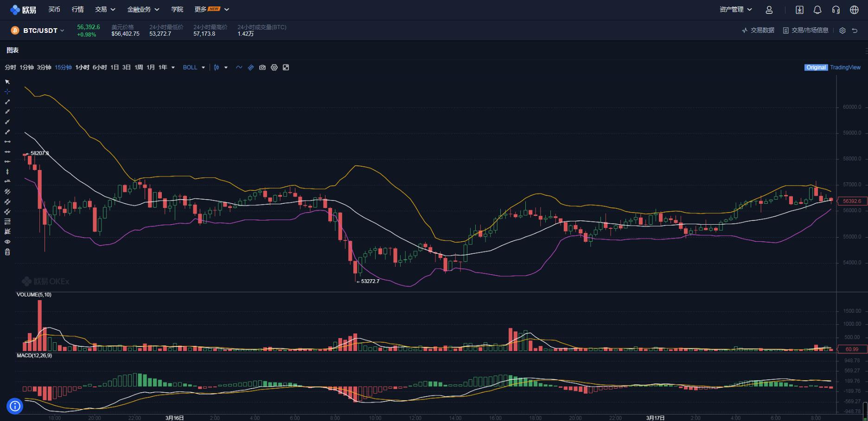
Task: Switch chart to Original mode
Action: pos(816,68)
